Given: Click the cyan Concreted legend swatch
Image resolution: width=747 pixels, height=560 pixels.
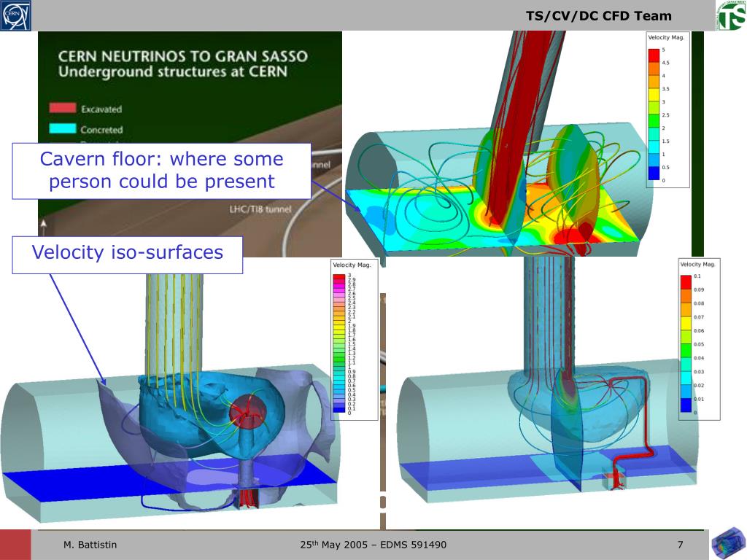Looking at the screenshot, I should [x=63, y=128].
